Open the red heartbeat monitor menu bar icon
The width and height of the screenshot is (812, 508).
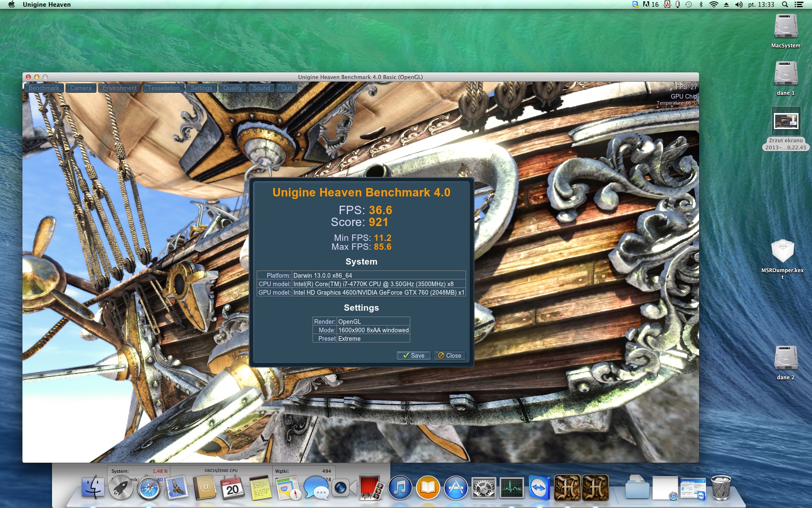pyautogui.click(x=667, y=5)
